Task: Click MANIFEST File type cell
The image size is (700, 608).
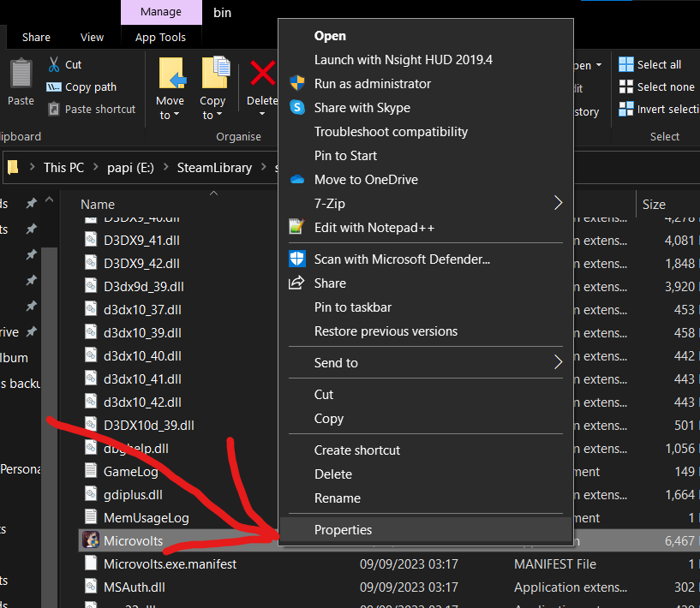Action: (555, 563)
